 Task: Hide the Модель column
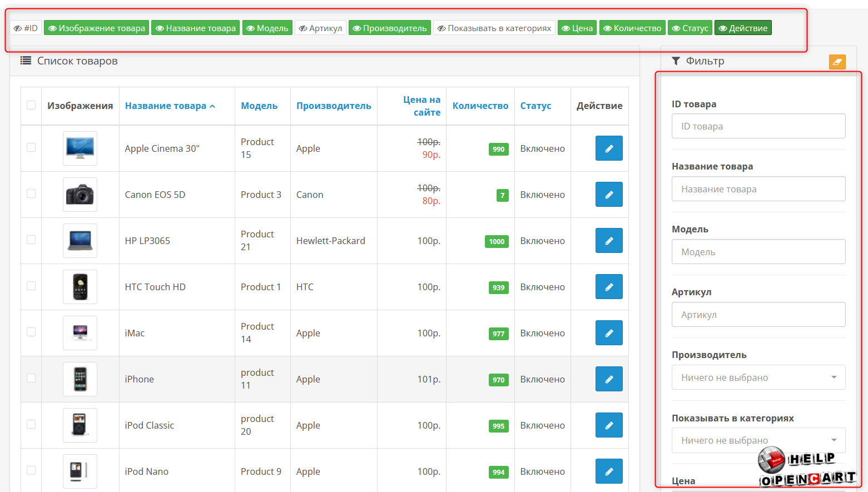tap(267, 28)
